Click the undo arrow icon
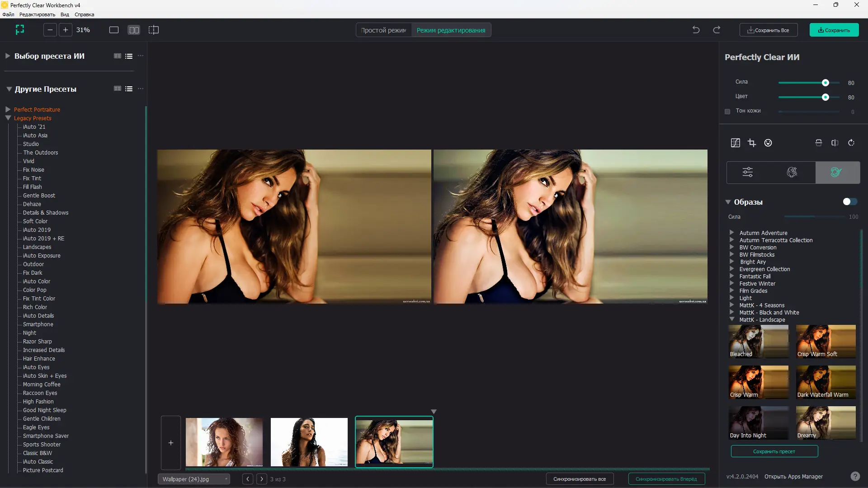This screenshot has height=488, width=868. coord(696,30)
